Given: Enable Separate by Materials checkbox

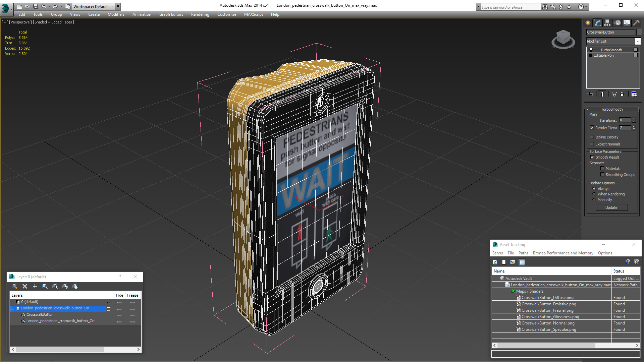Looking at the screenshot, I should pyautogui.click(x=602, y=169).
